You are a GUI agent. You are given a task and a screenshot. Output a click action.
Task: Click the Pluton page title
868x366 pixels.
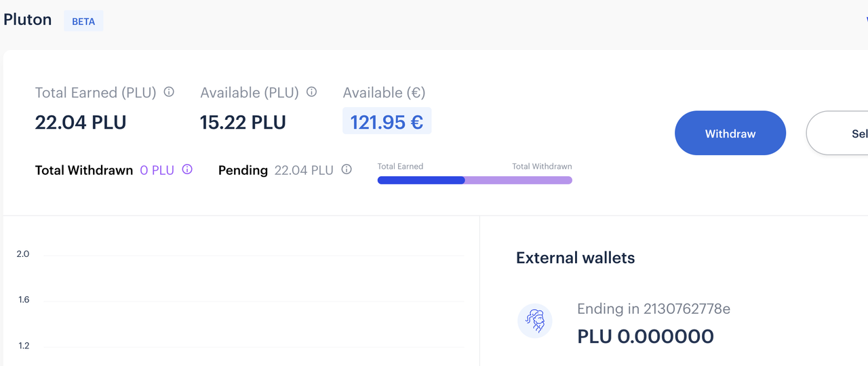pos(27,20)
